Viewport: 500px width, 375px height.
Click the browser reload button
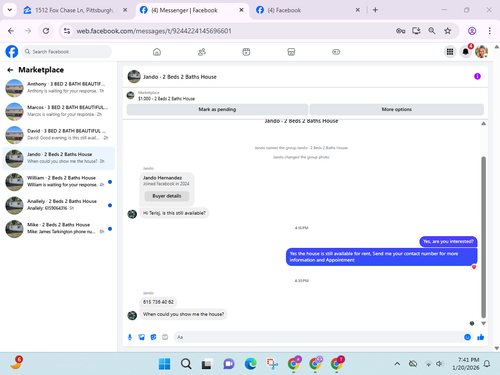46,31
